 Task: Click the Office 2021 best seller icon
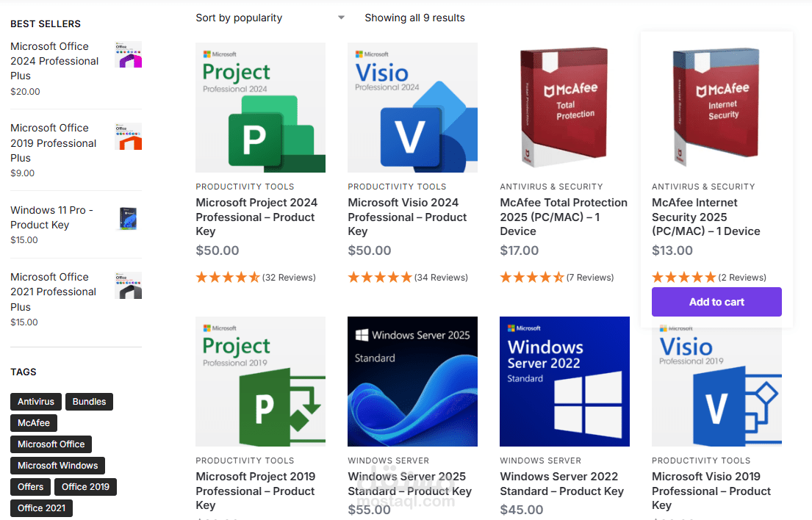(x=129, y=286)
